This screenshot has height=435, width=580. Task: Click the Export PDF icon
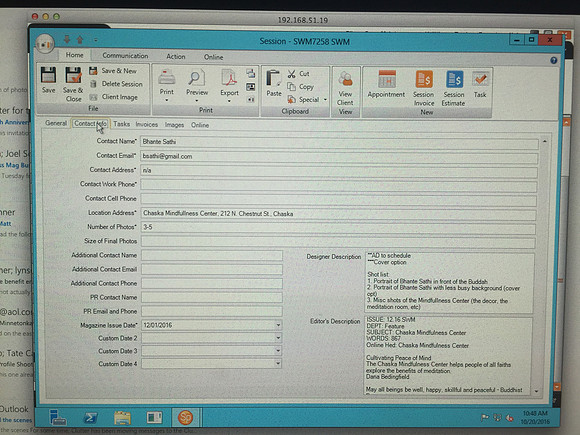tap(230, 78)
